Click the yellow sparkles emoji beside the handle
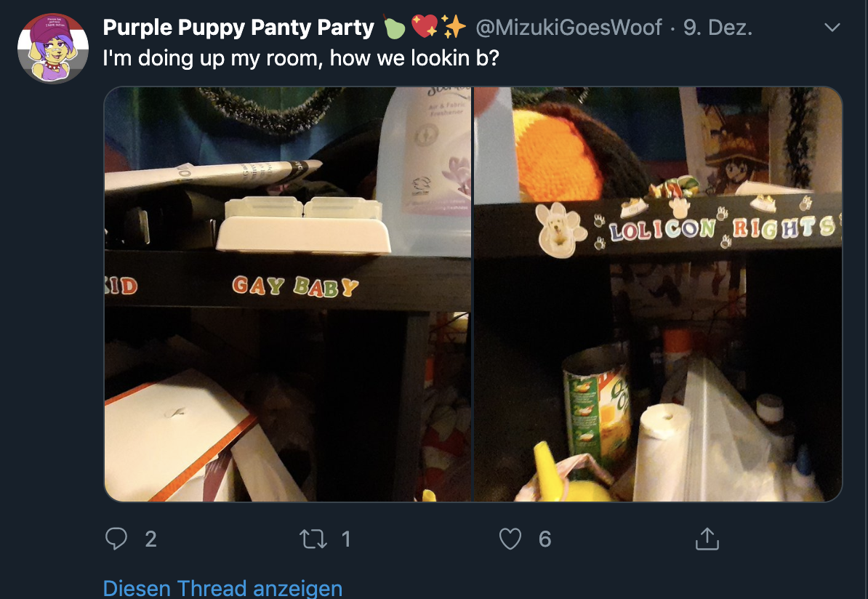The height and width of the screenshot is (599, 868). pos(454,27)
